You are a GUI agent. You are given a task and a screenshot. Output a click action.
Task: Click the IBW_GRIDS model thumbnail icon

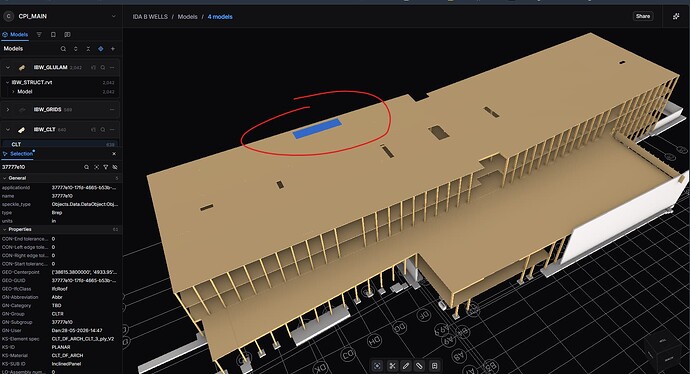(x=22, y=110)
